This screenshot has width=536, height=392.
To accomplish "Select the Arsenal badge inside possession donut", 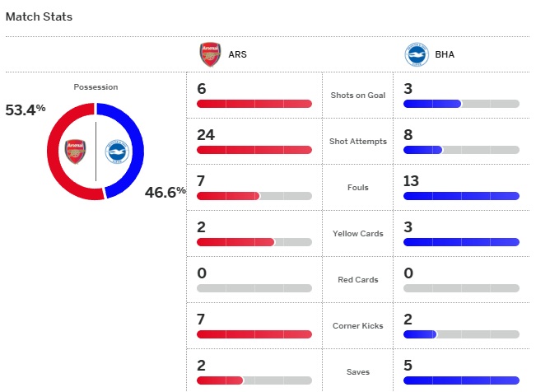I will 76,152.
